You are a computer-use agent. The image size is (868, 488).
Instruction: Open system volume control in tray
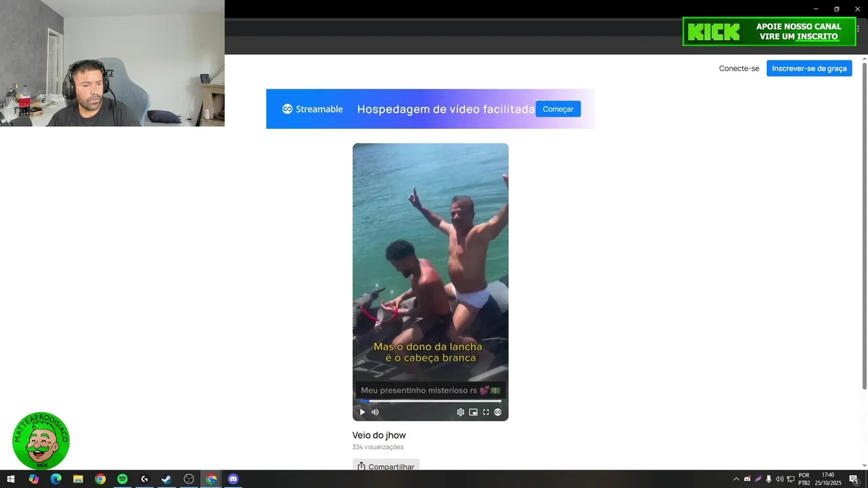779,479
